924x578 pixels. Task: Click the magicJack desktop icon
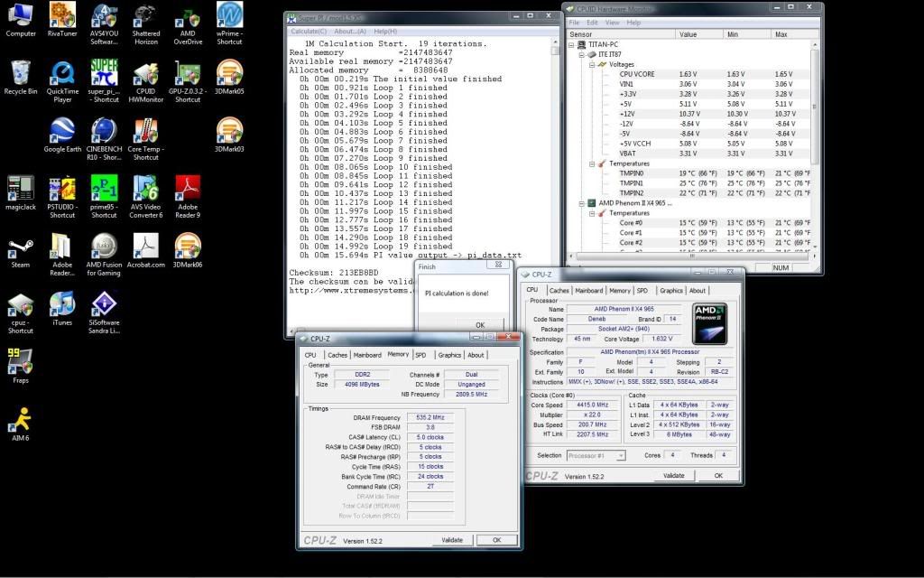tap(21, 193)
